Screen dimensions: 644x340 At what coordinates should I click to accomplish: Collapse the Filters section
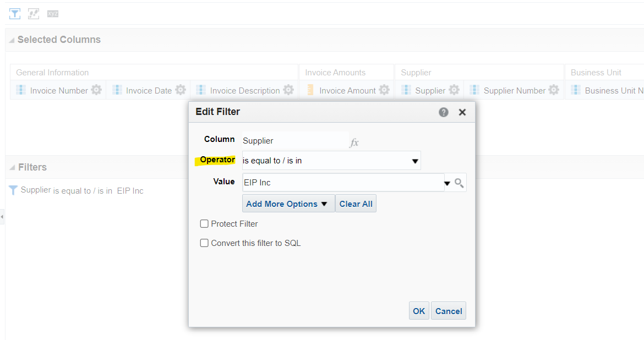(x=12, y=168)
